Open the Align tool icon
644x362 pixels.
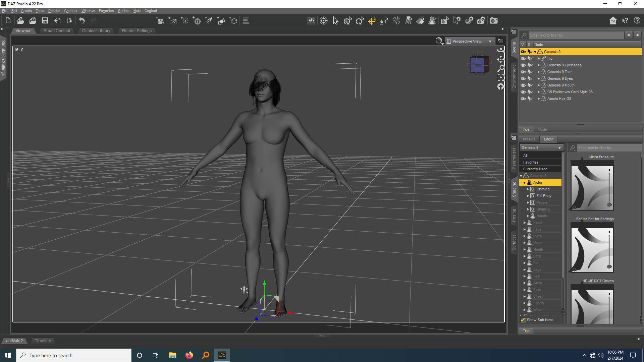tap(246, 21)
